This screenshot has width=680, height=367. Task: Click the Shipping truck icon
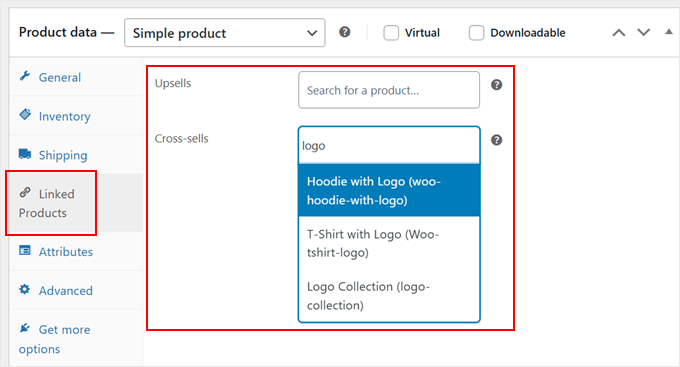(25, 154)
